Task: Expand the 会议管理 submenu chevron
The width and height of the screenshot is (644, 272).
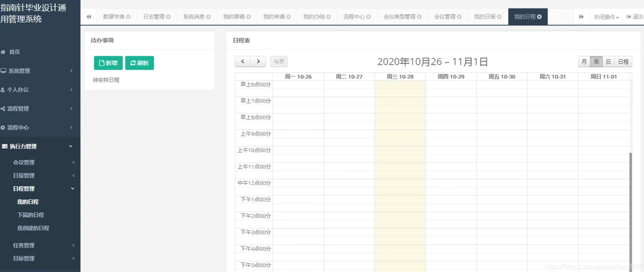Action: click(73, 162)
